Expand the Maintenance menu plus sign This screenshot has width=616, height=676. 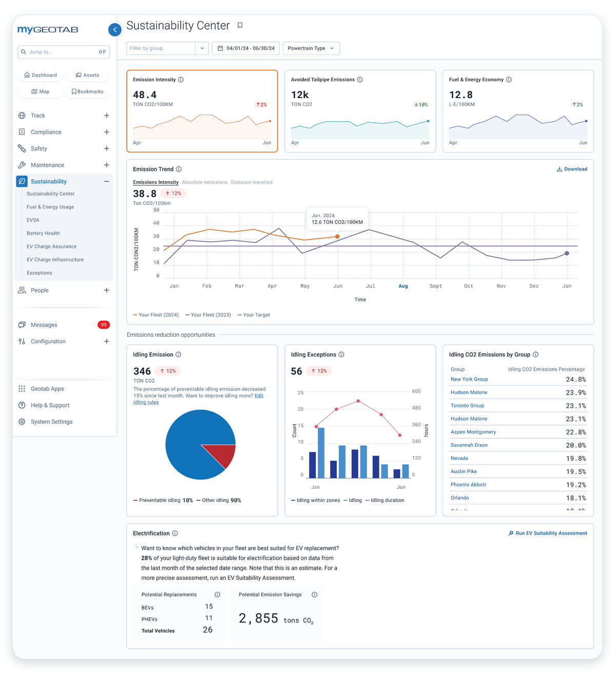point(106,165)
